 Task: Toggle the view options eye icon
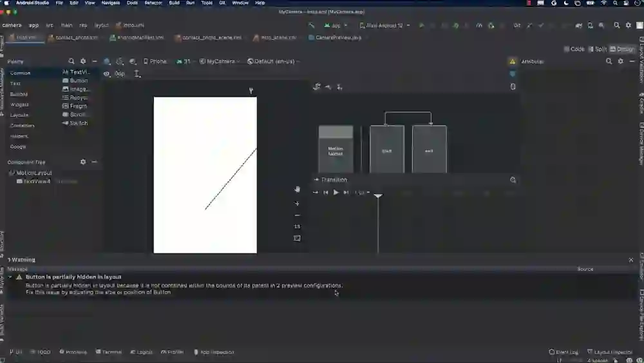point(107,74)
